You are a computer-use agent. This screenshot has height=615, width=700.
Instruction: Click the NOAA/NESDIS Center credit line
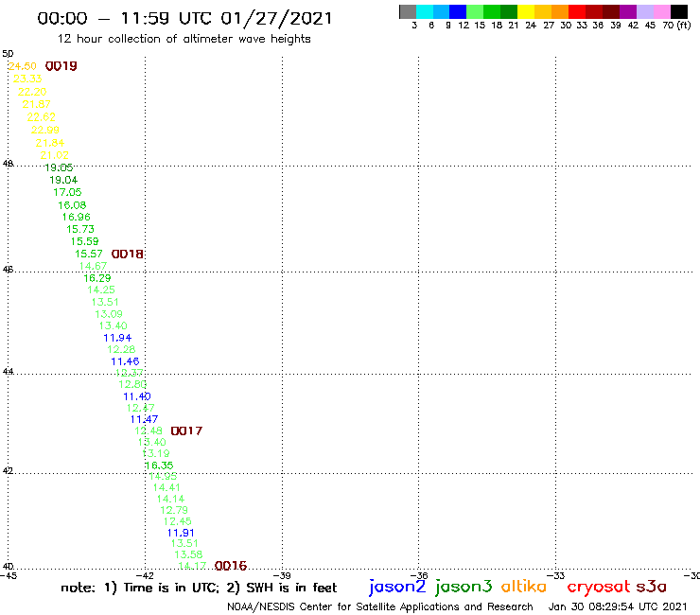click(380, 607)
